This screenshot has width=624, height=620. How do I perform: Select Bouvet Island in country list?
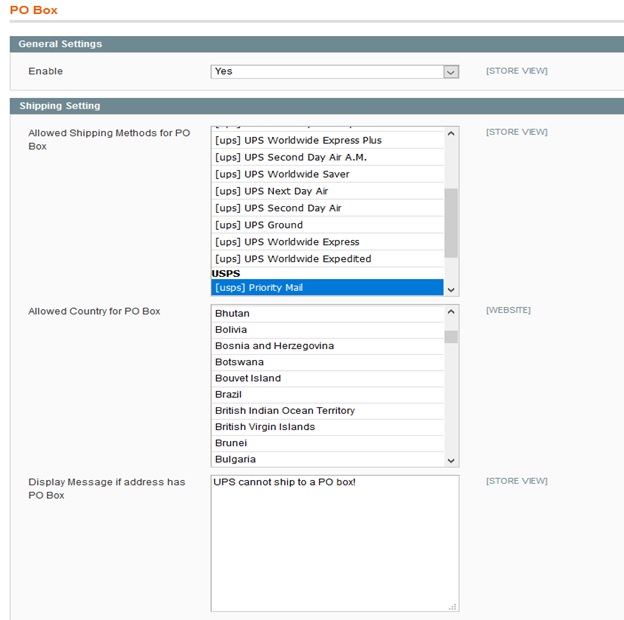point(328,378)
